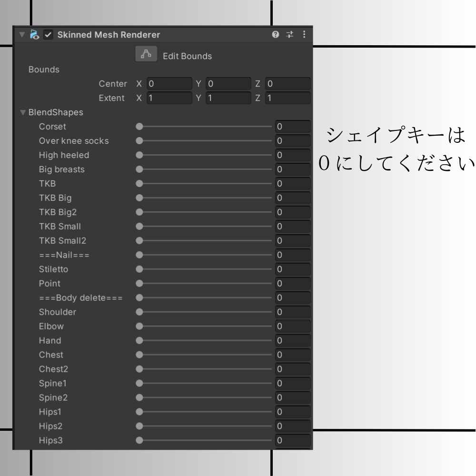Image resolution: width=476 pixels, height=476 pixels.
Task: Collapse the BlendShapes foldout
Action: [23, 112]
